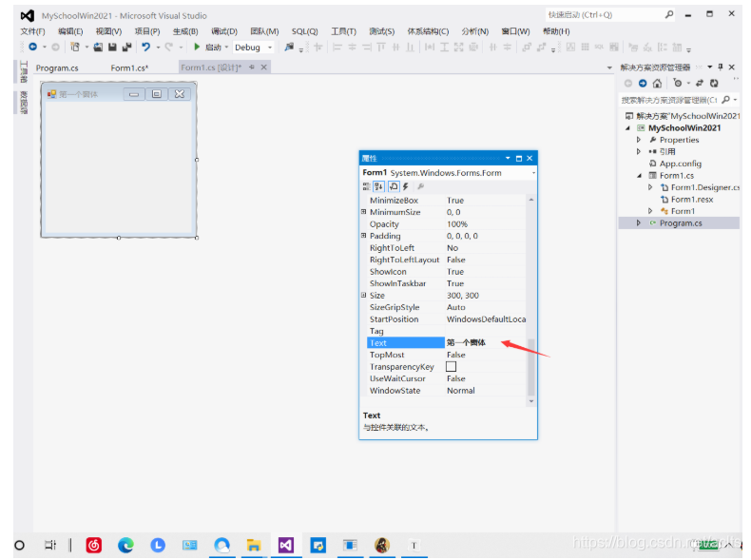Click the Save All toolbar icon
Image resolution: width=751 pixels, height=560 pixels.
point(127,47)
